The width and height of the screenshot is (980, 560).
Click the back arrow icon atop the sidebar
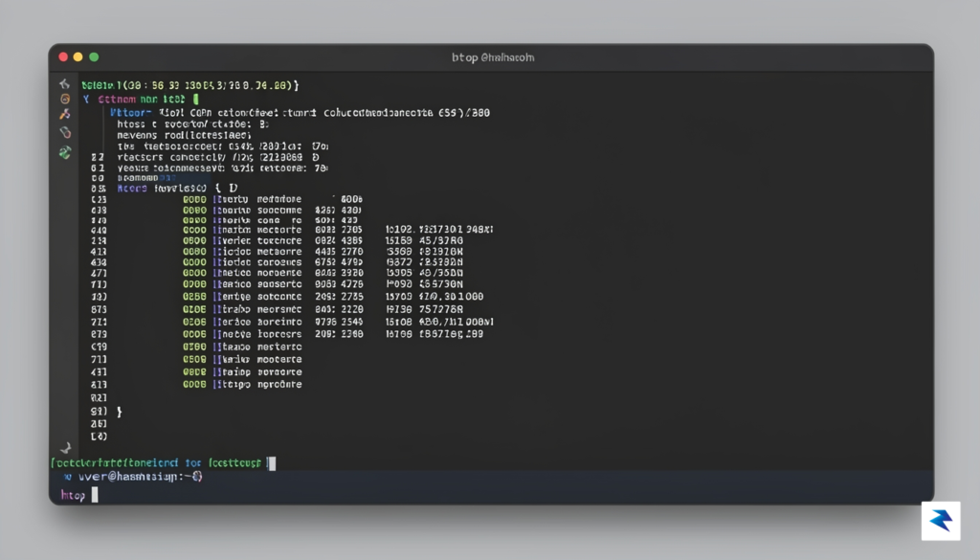(64, 83)
